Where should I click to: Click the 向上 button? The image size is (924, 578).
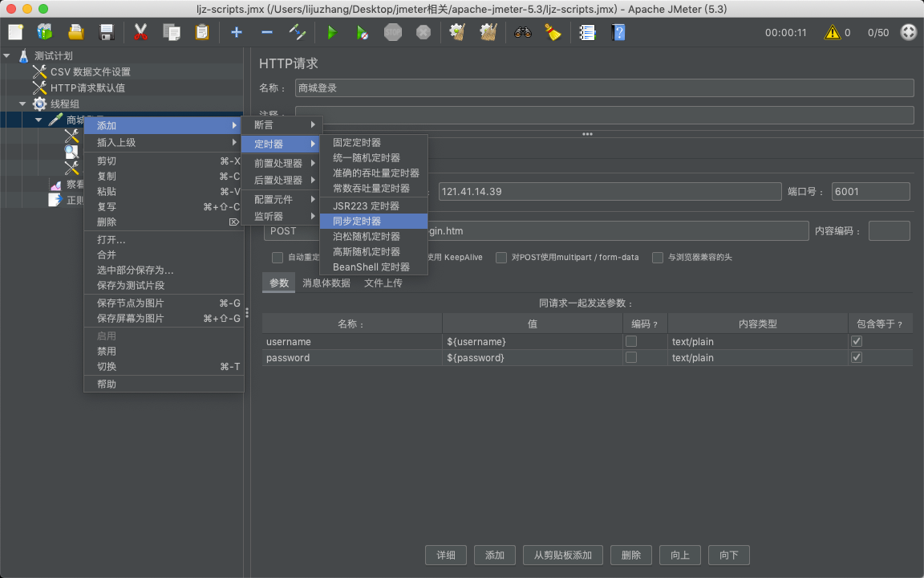(x=680, y=556)
